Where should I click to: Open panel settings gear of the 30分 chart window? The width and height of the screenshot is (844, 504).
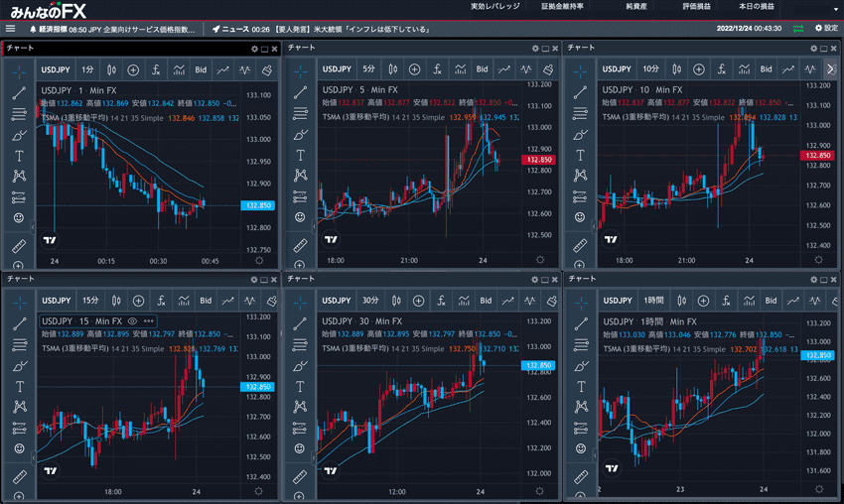coord(534,280)
